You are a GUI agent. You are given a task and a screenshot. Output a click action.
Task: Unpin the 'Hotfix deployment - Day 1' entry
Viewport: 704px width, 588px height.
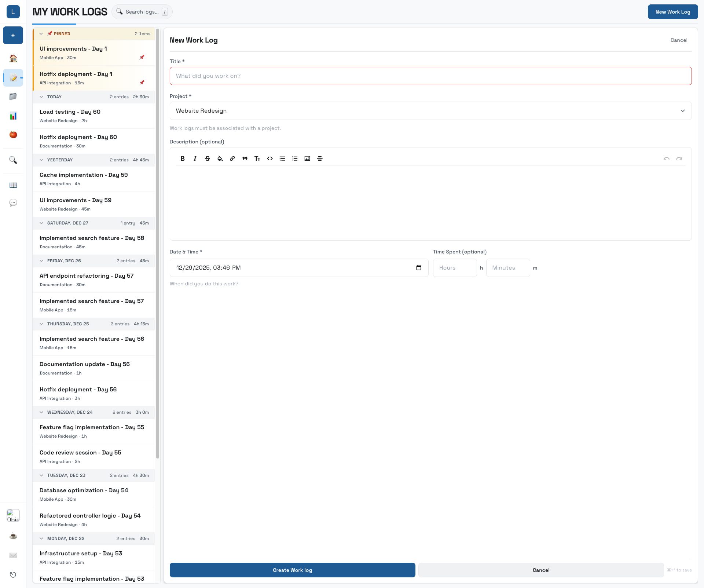coord(142,83)
